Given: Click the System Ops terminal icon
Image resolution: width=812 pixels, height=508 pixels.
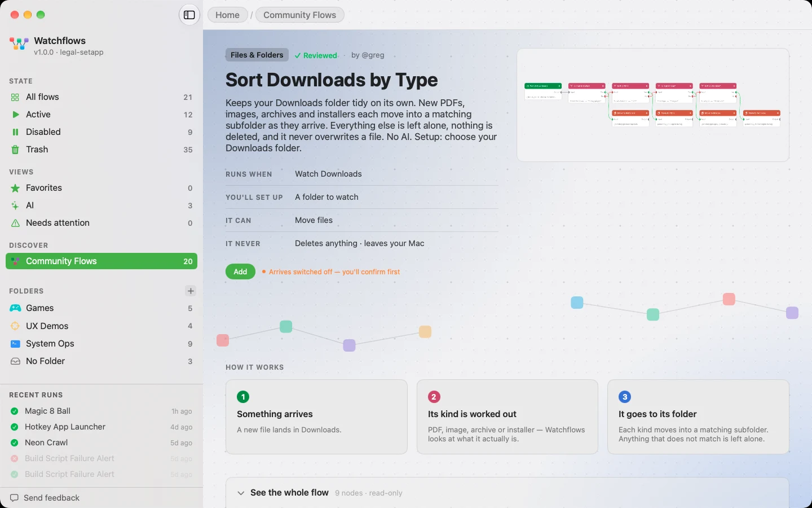Looking at the screenshot, I should click(15, 344).
